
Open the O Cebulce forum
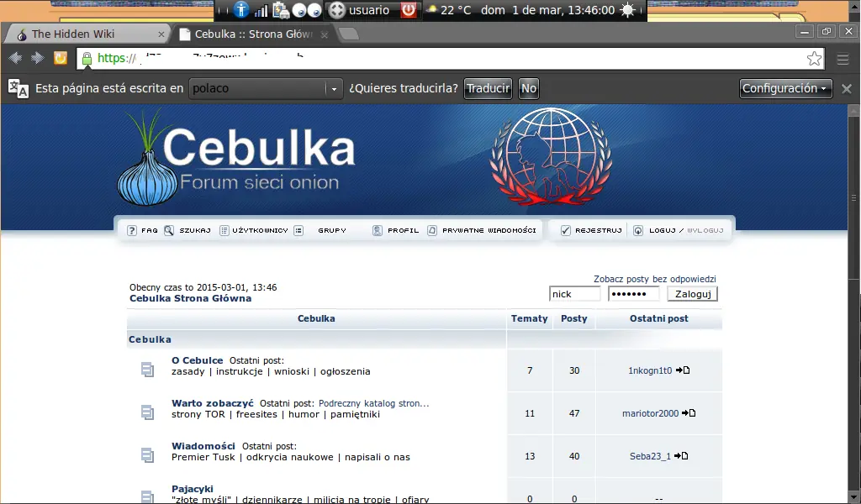tap(197, 360)
